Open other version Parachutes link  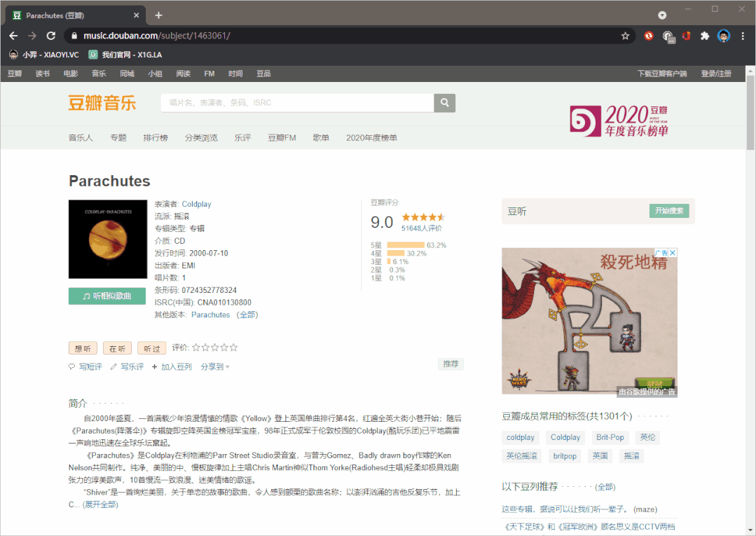[211, 315]
